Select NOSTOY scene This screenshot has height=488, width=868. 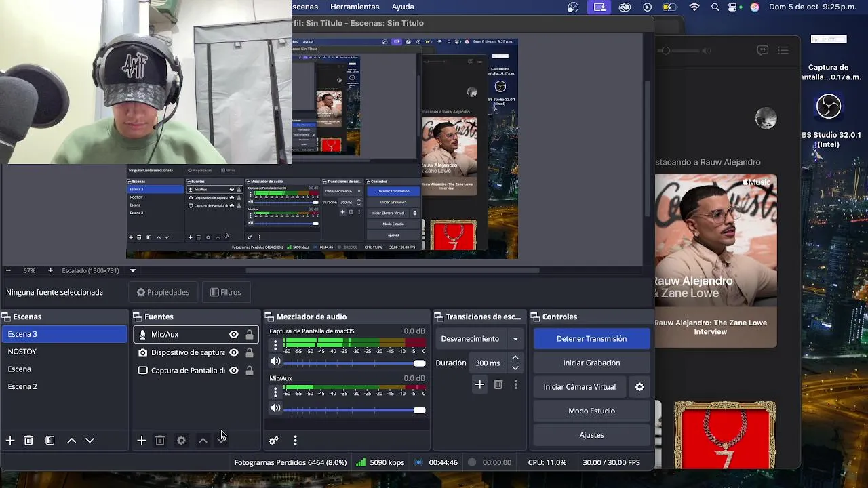click(64, 352)
